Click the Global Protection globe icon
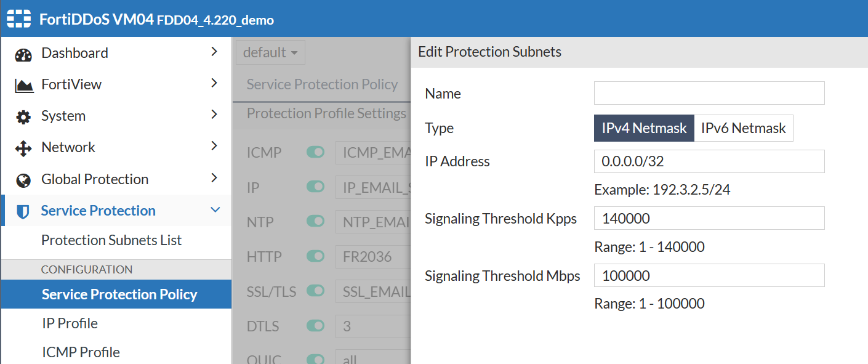This screenshot has height=364, width=868. [x=23, y=179]
